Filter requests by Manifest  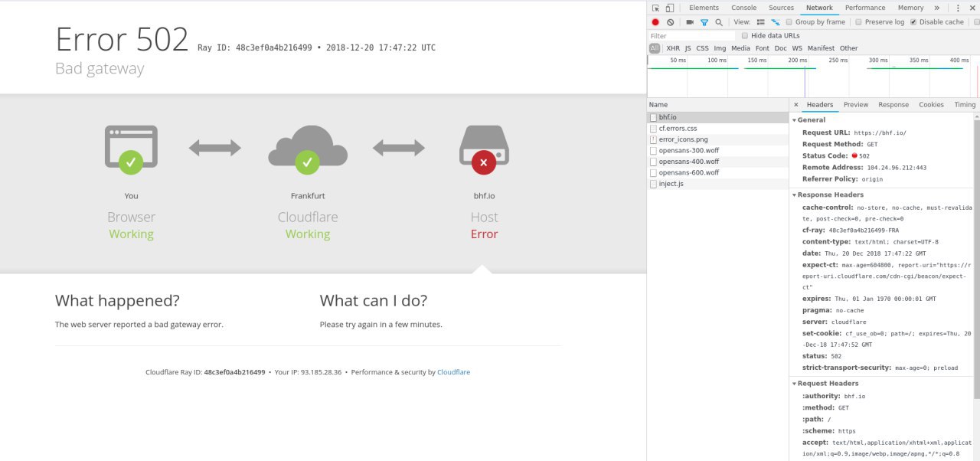point(822,48)
